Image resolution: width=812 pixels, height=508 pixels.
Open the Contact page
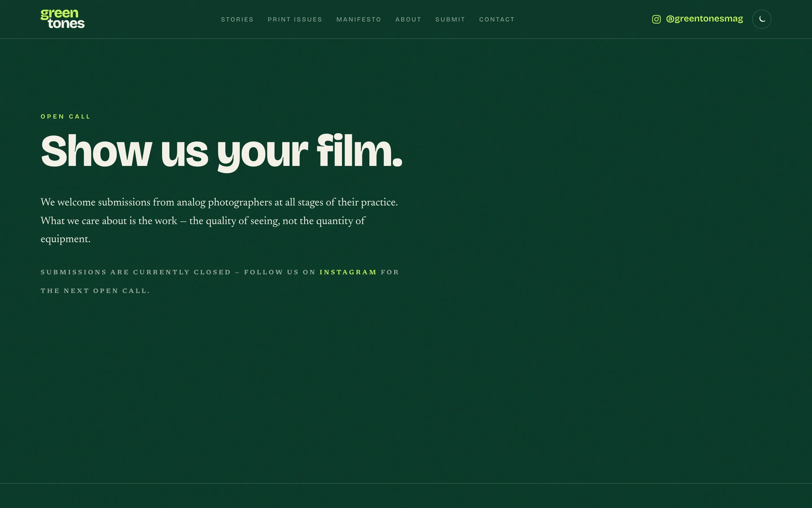497,19
